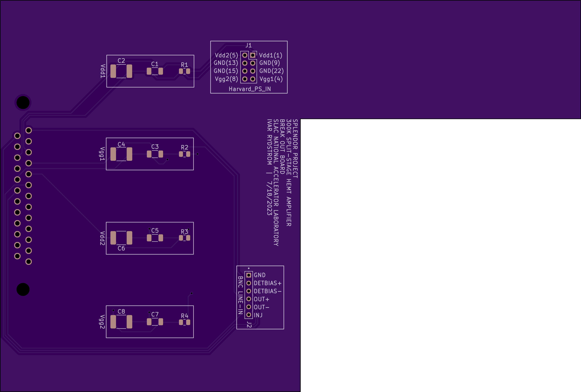This screenshot has height=392, width=581.
Task: Select the C7 capacitor footprint pads
Action: click(155, 322)
